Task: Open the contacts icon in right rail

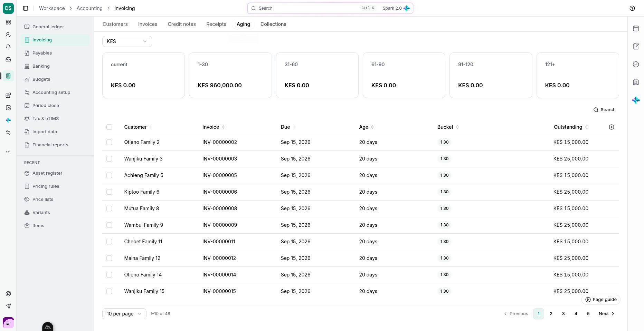Action: pos(636,82)
